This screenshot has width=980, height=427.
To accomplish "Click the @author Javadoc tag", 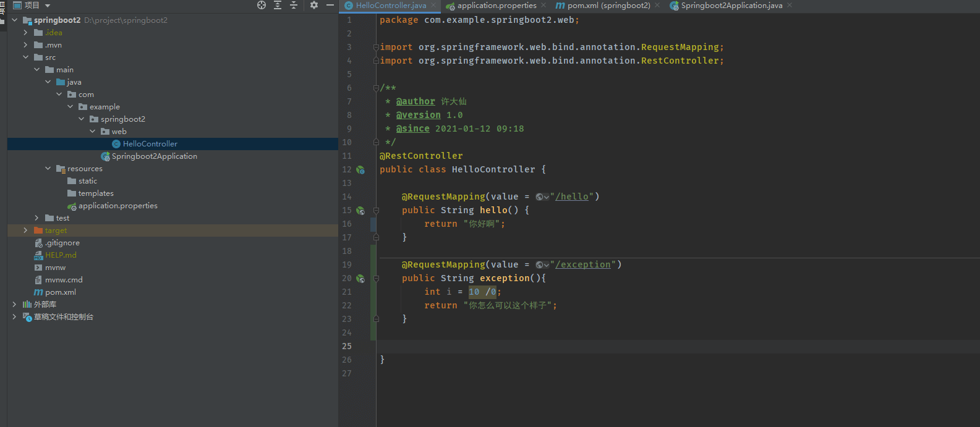I will pos(415,101).
